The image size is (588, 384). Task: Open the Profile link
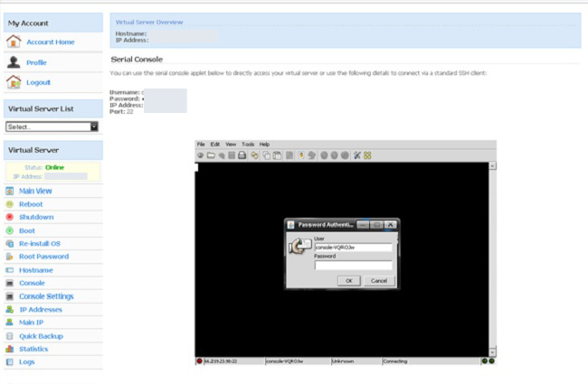click(36, 62)
